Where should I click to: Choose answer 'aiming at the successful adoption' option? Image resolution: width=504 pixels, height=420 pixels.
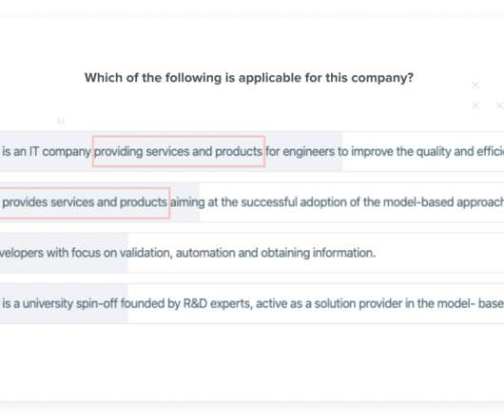252,202
